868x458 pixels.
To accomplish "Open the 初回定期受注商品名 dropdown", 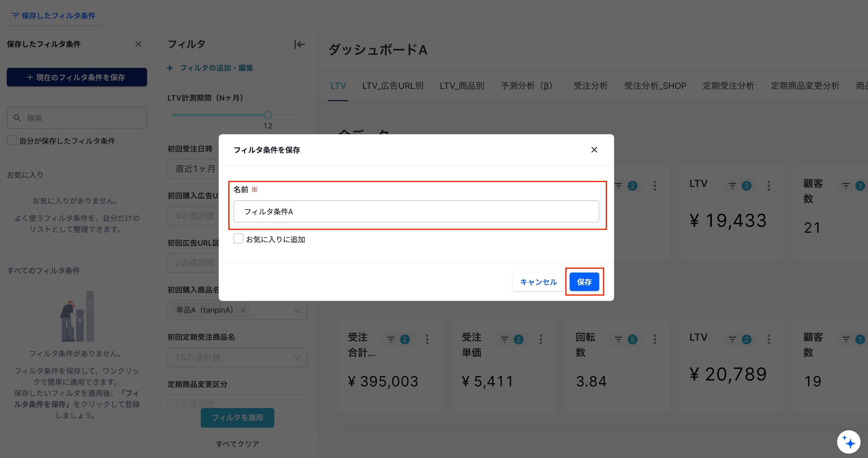I will click(237, 357).
